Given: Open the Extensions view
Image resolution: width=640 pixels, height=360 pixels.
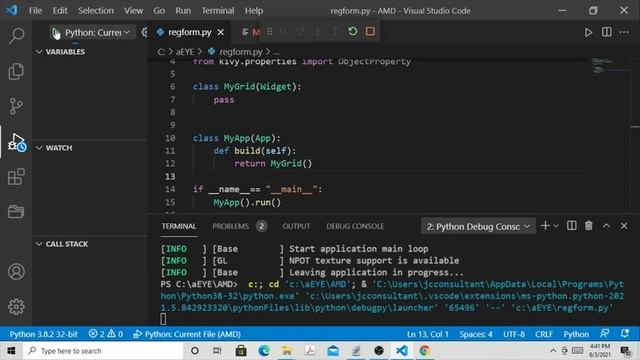Looking at the screenshot, I should pos(16,177).
